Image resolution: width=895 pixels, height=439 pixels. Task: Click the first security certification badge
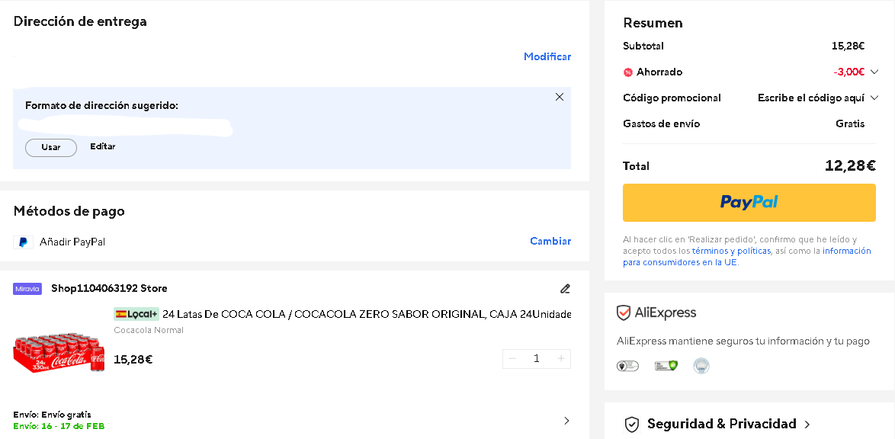pos(628,366)
